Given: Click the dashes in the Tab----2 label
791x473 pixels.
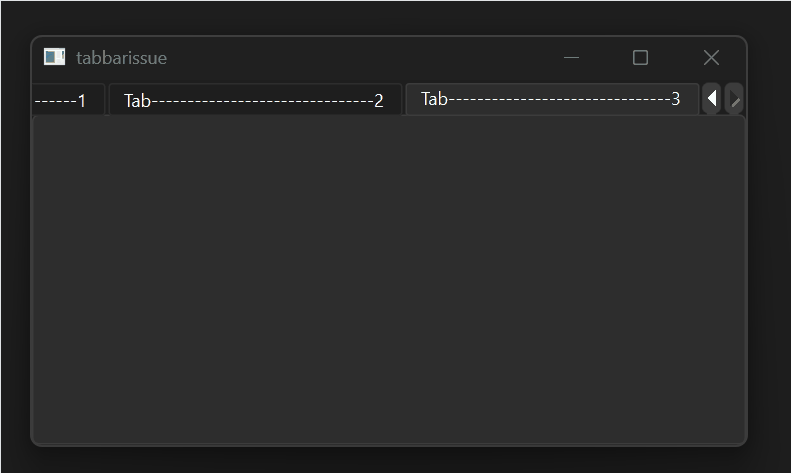Looking at the screenshot, I should 262,102.
